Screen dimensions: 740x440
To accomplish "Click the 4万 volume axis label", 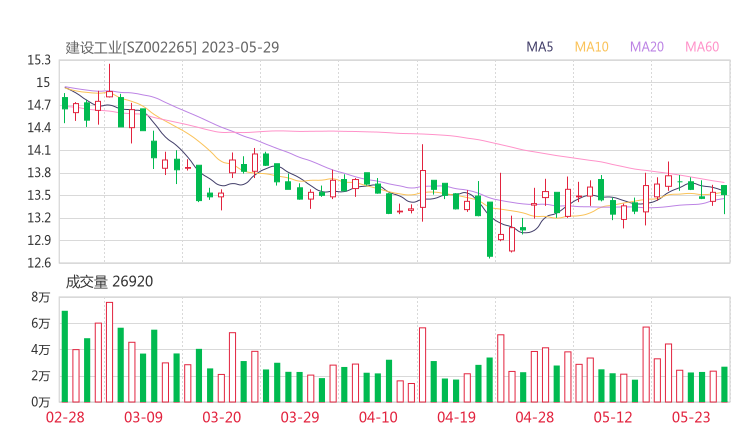I will [41, 350].
